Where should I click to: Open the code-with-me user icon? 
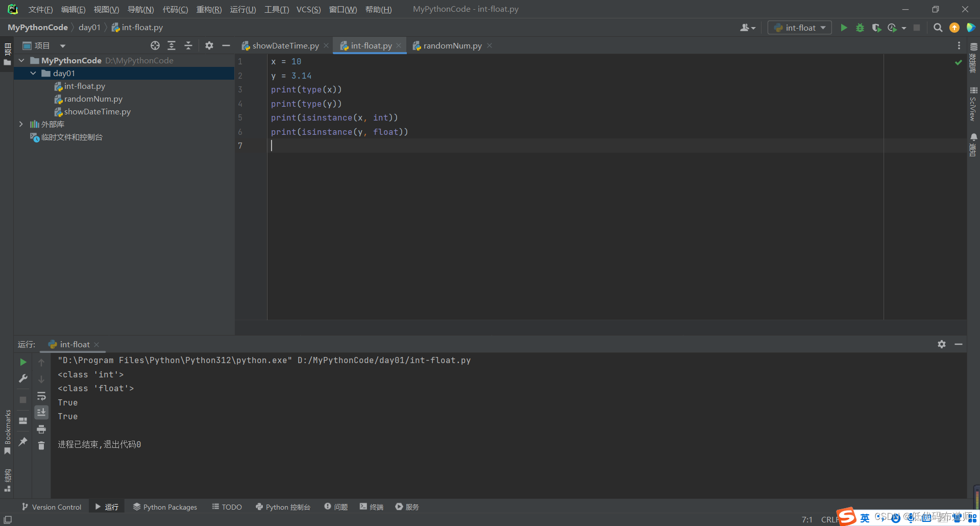click(x=745, y=28)
